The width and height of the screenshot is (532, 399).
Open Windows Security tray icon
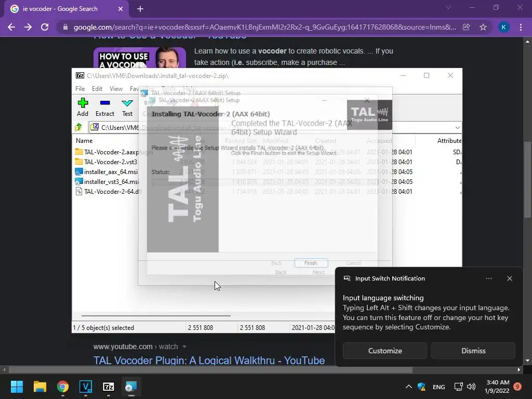click(421, 387)
